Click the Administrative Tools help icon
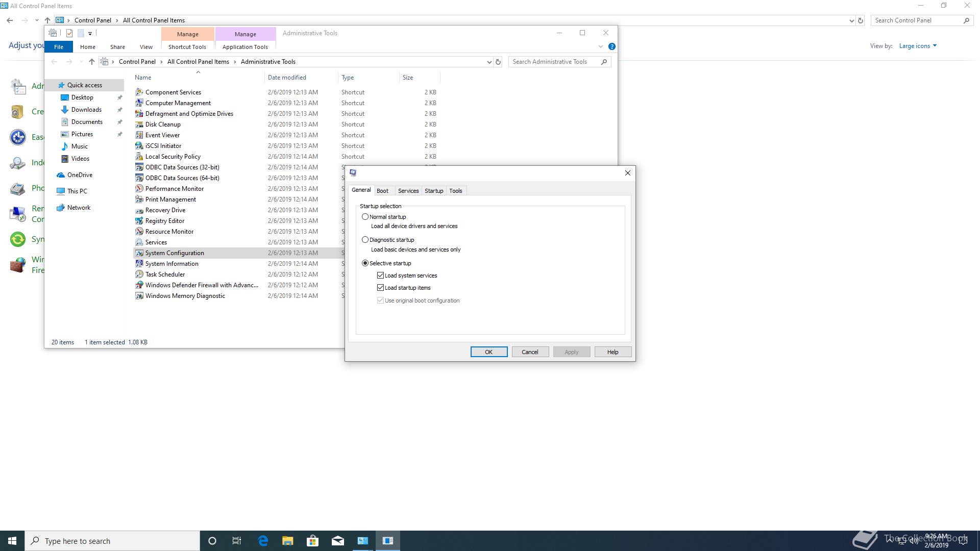Image resolution: width=980 pixels, height=551 pixels. pos(612,46)
